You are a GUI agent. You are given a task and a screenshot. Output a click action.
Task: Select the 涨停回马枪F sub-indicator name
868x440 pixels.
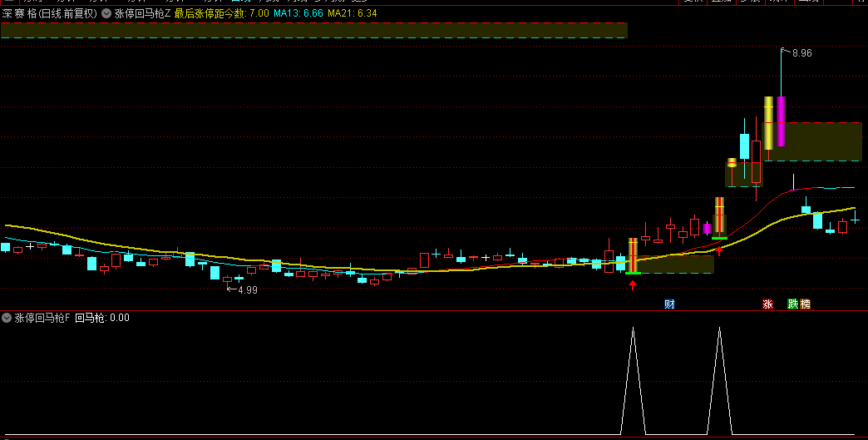coord(42,318)
